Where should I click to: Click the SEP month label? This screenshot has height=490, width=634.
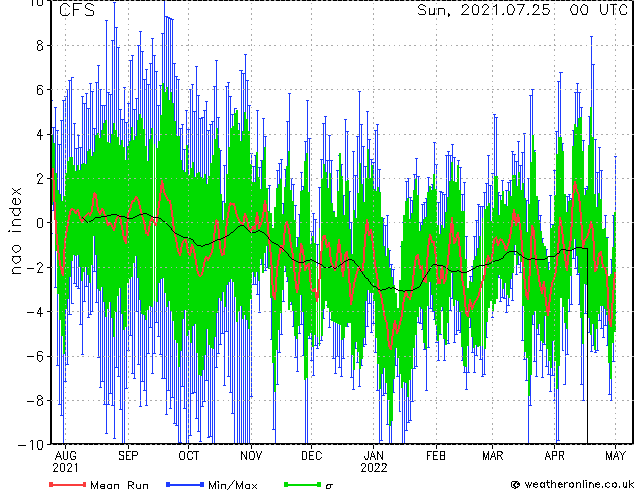tap(128, 456)
